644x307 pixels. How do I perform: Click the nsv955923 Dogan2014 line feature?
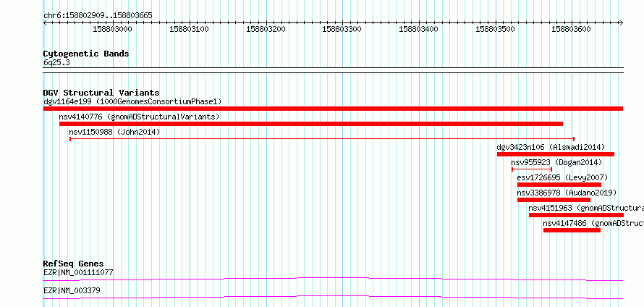[532, 169]
